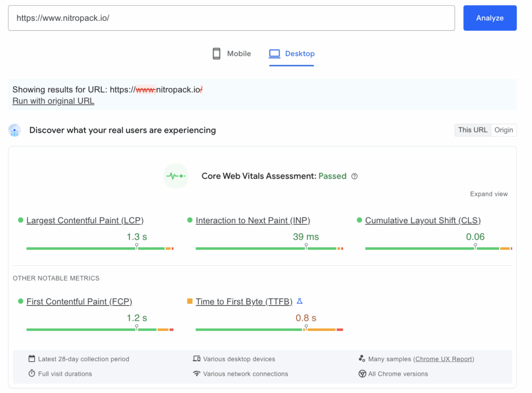Switch to the Desktop tab
532x393 pixels.
click(291, 53)
